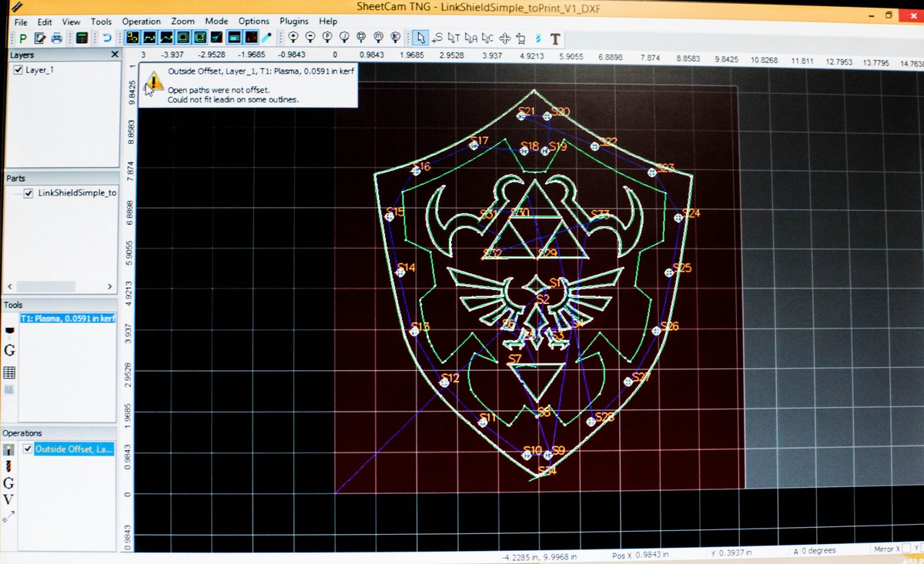Screen dimensions: 924x564
Task: Click the blue undo arrow icon
Action: pos(107,37)
